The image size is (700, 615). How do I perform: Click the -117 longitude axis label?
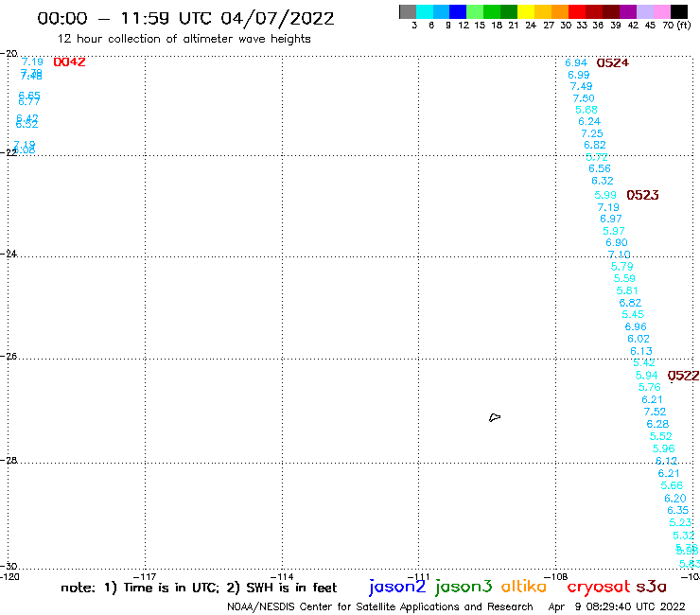tap(145, 577)
